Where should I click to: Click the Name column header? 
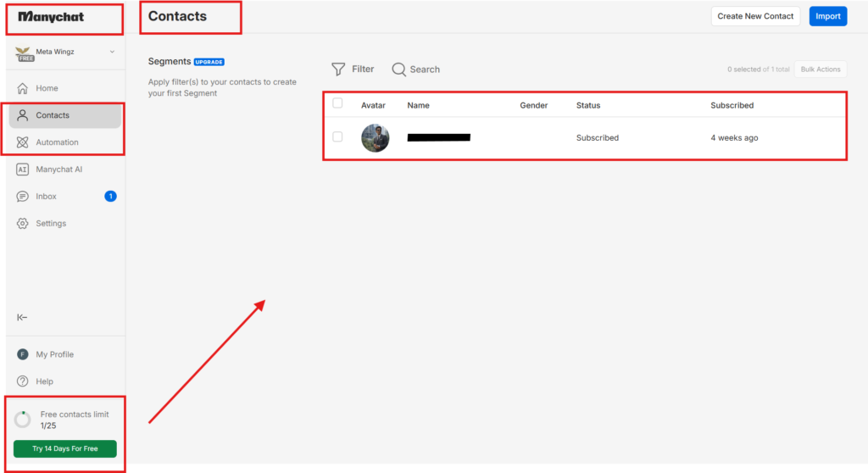[x=419, y=105]
